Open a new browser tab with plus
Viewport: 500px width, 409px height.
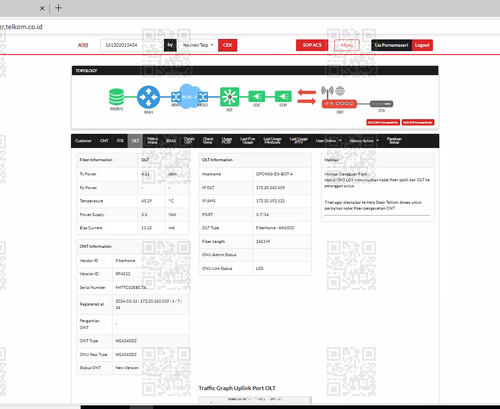58,8
